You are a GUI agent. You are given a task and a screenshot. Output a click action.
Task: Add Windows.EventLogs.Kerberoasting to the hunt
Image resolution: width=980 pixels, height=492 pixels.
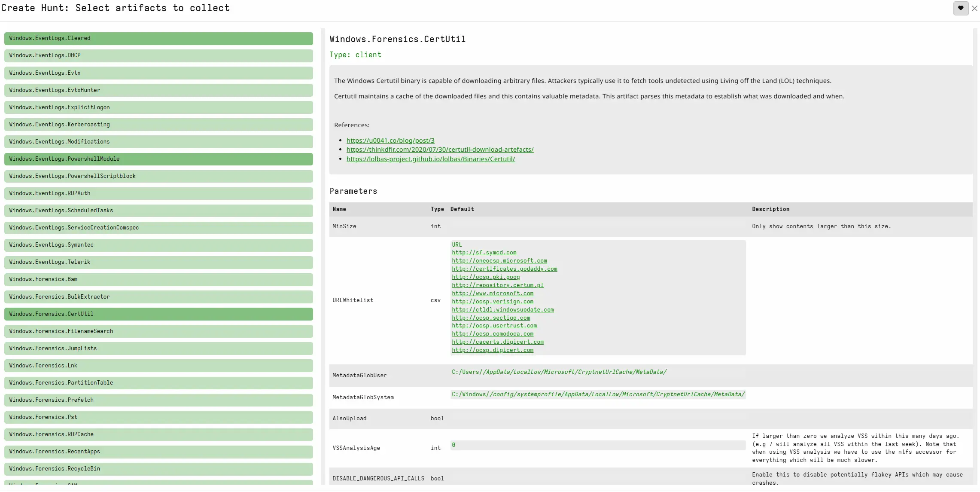158,125
